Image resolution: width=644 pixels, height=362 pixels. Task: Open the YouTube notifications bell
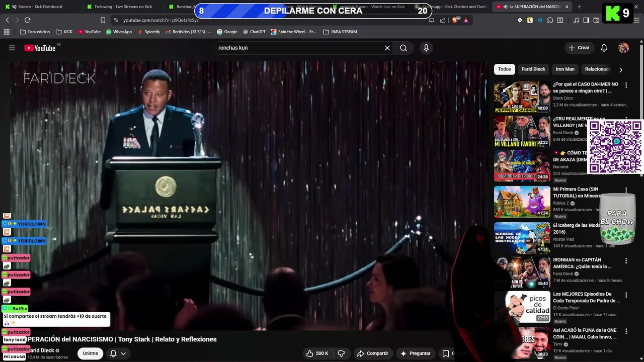604,48
